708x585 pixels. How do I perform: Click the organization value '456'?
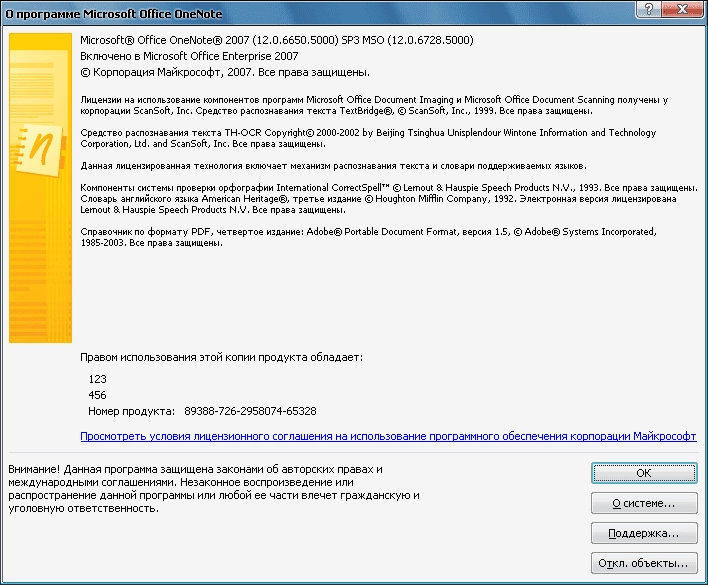tap(98, 395)
